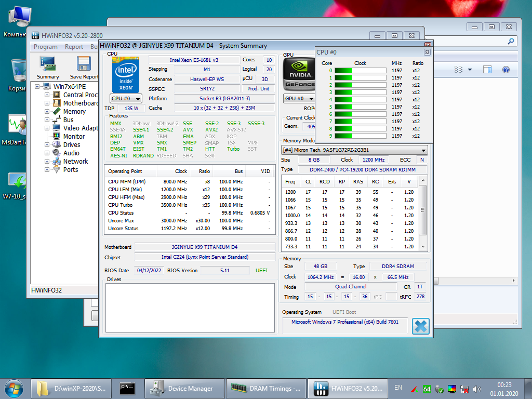This screenshot has height=399, width=532.
Task: Click the Quad-Channel mode value
Action: coord(351,287)
